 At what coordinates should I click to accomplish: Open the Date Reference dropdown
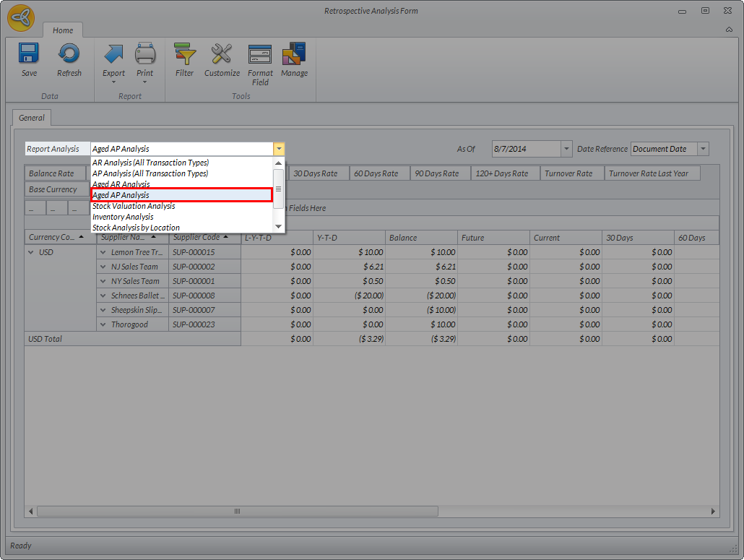(702, 149)
